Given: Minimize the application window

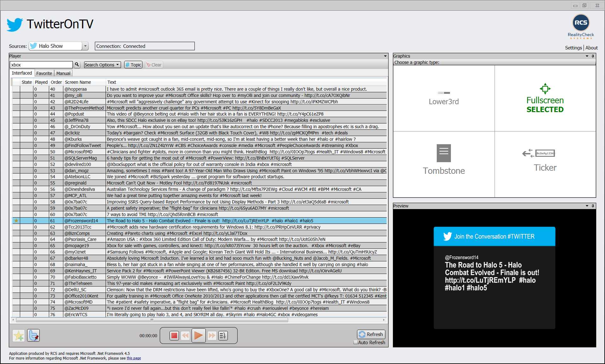Looking at the screenshot, I should pyautogui.click(x=575, y=5).
